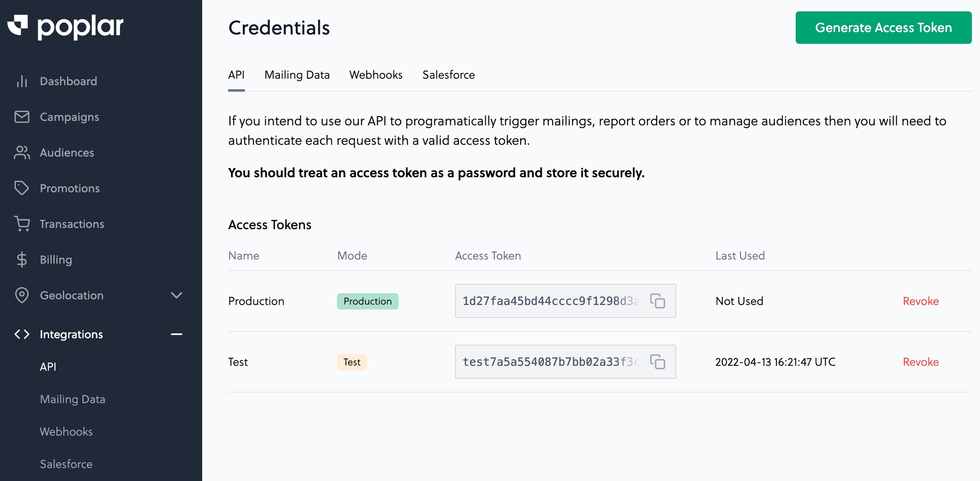
Task: Click the Geolocation pin icon
Action: [22, 295]
